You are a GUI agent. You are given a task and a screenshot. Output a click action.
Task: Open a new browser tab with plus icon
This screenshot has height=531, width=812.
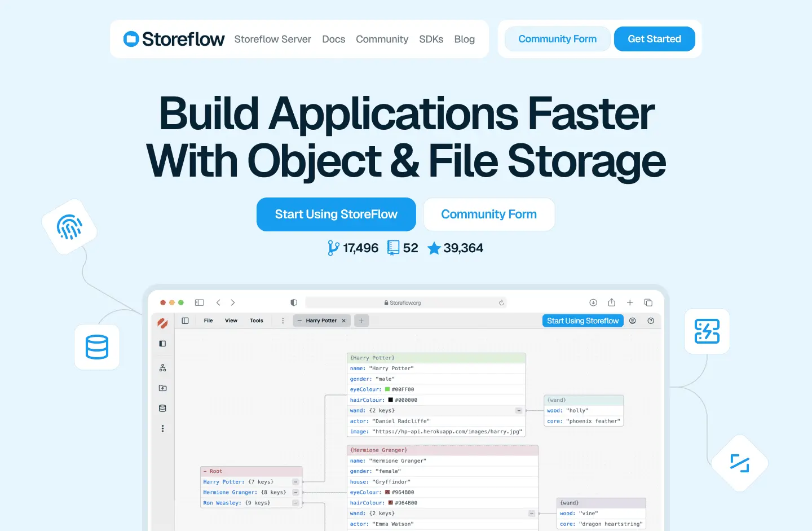click(630, 302)
